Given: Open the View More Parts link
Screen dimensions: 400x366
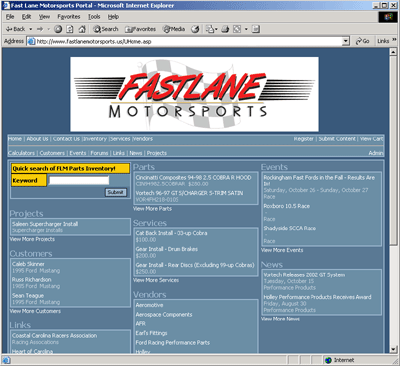Looking at the screenshot, I should click(152, 209).
